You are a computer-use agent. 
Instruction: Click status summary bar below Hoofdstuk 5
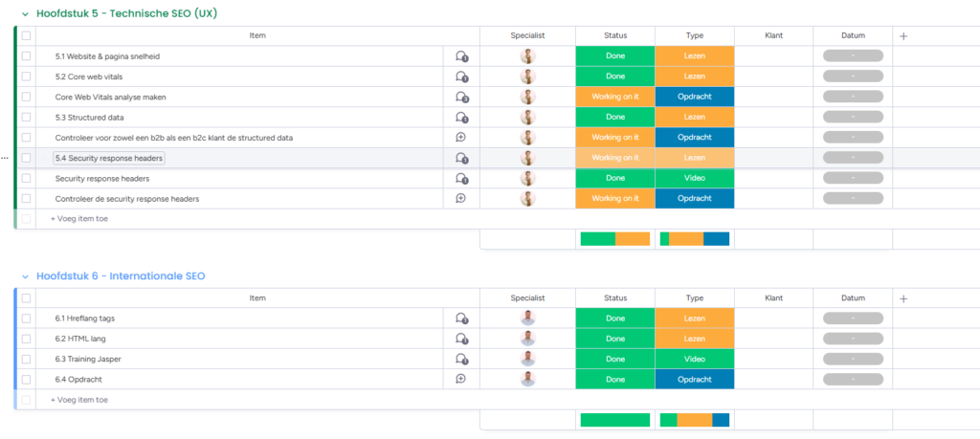point(615,239)
